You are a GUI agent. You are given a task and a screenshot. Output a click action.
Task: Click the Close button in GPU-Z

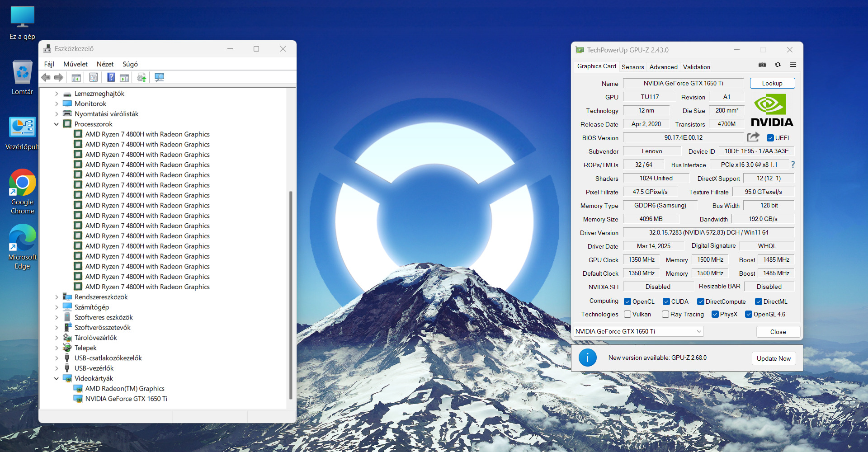pos(778,332)
